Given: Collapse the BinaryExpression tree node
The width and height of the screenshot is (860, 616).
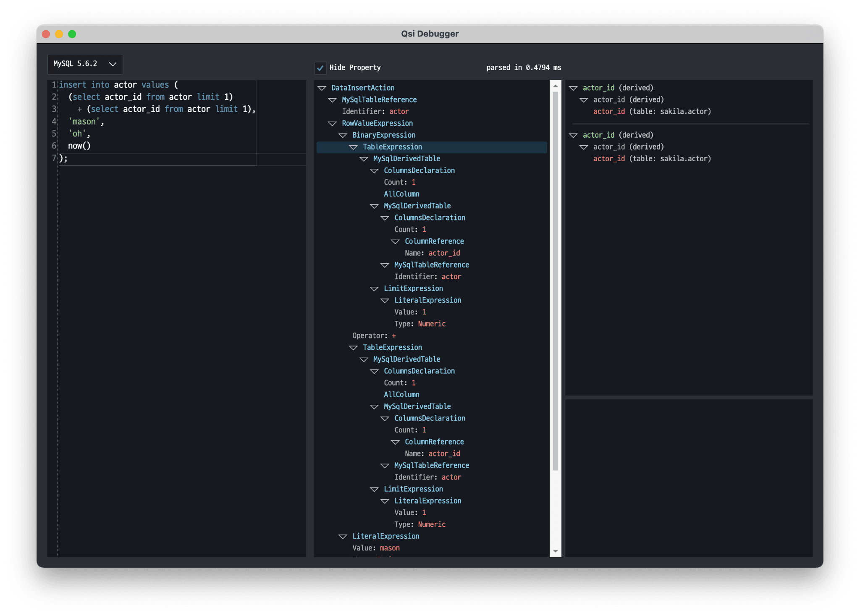Looking at the screenshot, I should tap(343, 135).
